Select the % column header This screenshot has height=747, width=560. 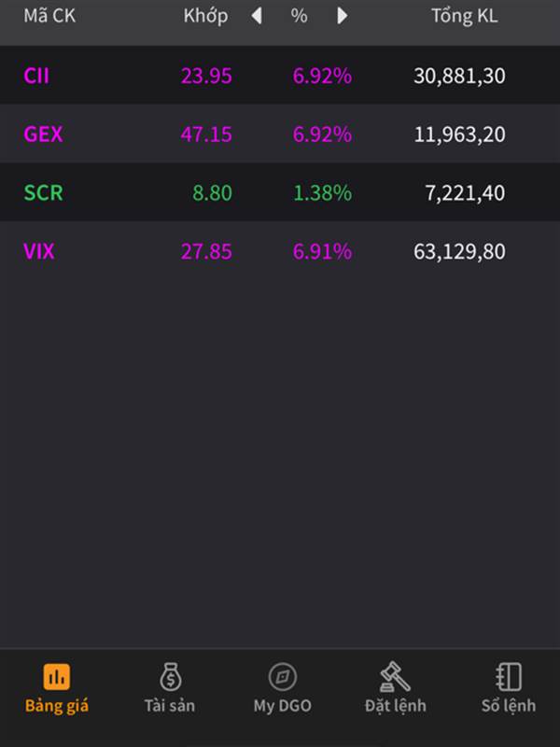(x=299, y=16)
